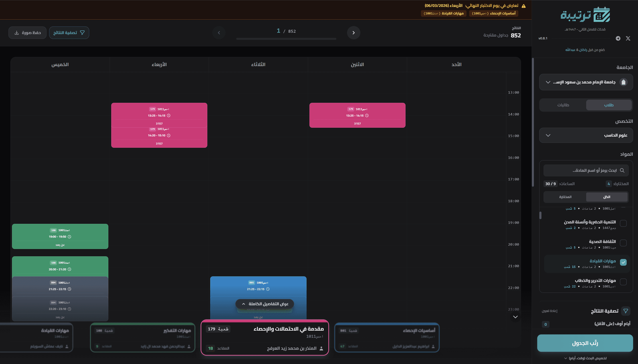Click the warning triangle in the conflict banner
Screen dimensions: 638x364
pos(523,6)
